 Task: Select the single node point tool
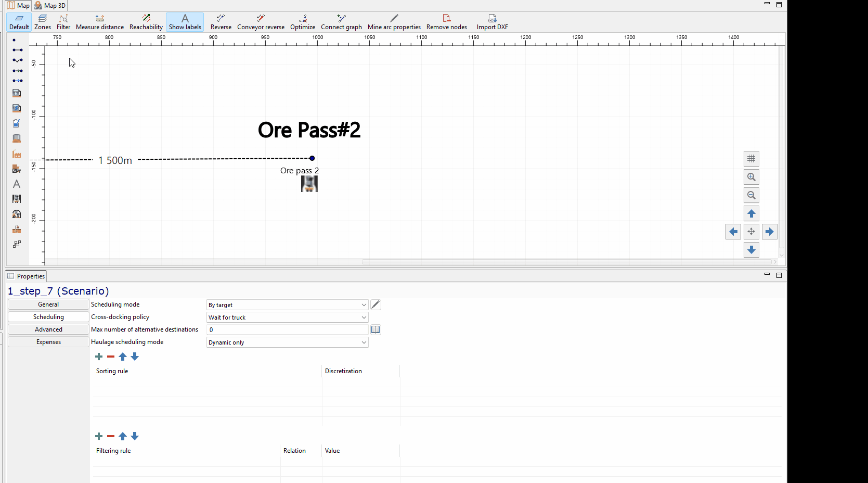14,40
